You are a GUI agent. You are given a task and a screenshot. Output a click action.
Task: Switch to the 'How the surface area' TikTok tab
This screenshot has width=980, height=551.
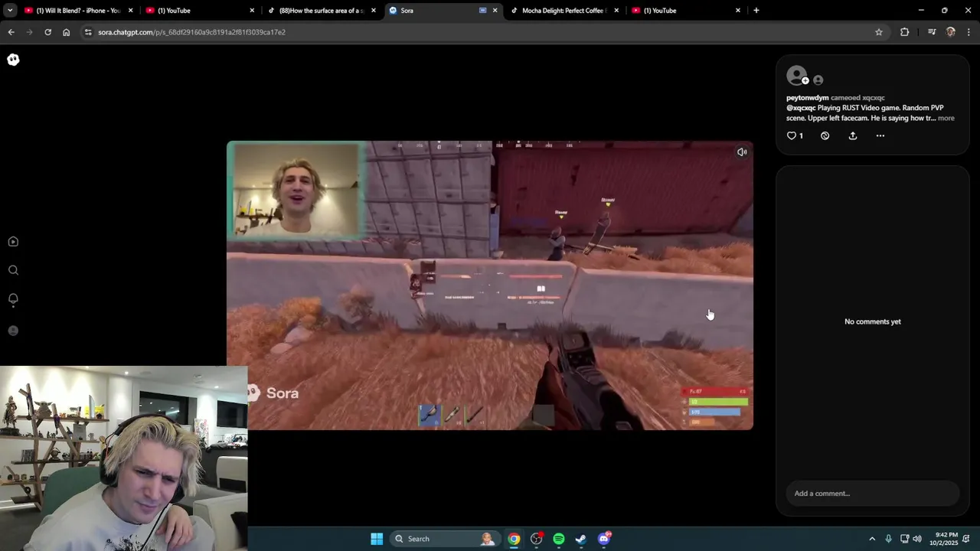[322, 11]
